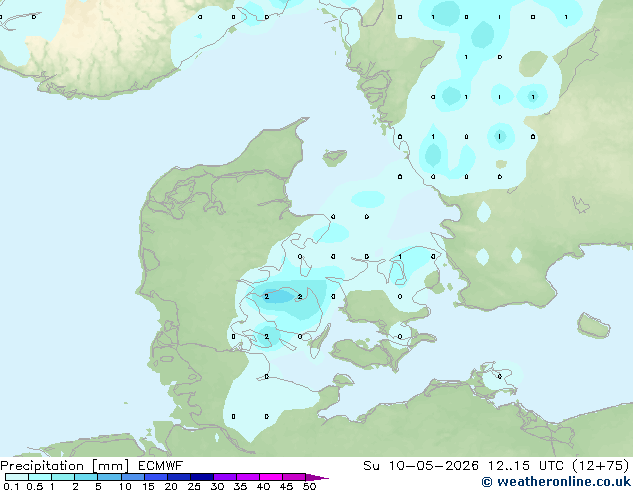Click the '12..15 UTC' time label
Screen dimensions: 634x490
(x=526, y=466)
